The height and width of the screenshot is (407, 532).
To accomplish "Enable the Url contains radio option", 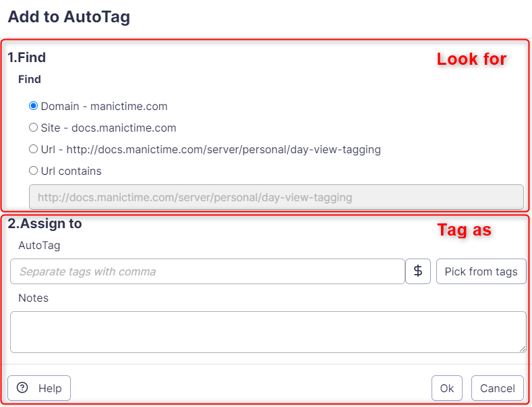I will coord(33,171).
